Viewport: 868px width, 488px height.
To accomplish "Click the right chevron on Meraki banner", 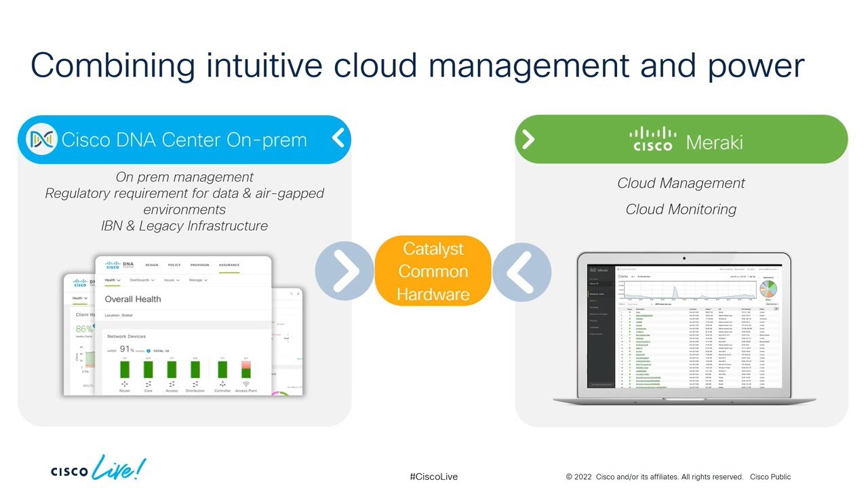I will 528,139.
